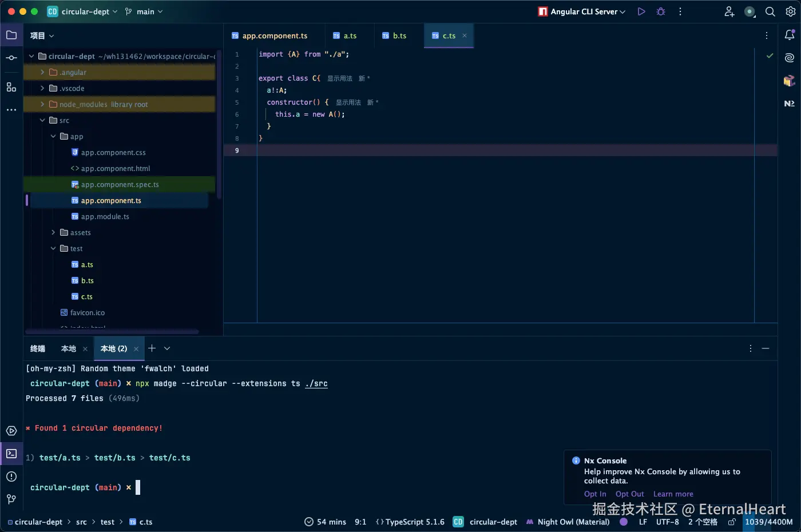Viewport: 801px width, 532px height.
Task: Click the inspection green checkmark
Action: click(x=770, y=55)
